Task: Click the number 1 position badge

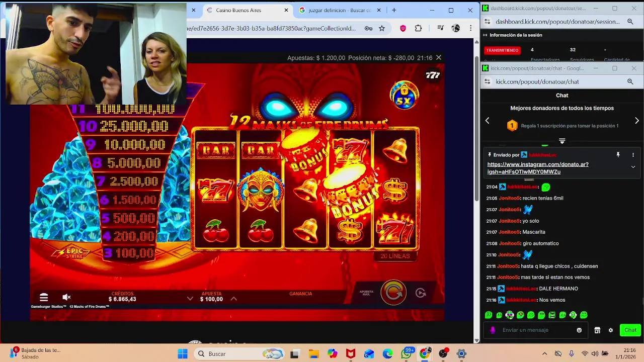Action: click(x=512, y=126)
